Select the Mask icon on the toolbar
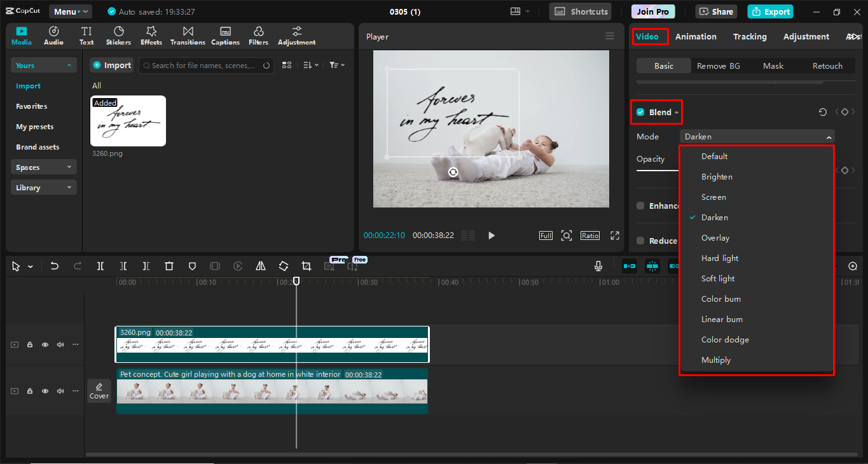The width and height of the screenshot is (868, 464). click(x=191, y=266)
